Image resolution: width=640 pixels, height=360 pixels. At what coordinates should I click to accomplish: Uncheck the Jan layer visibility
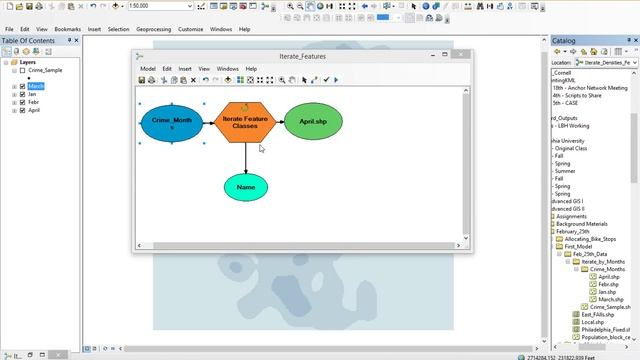coord(22,94)
